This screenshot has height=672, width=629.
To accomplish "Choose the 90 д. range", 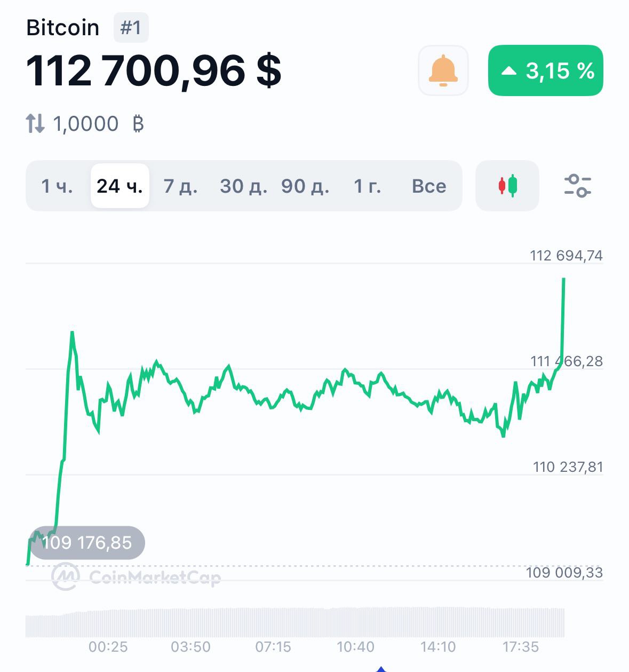I will tap(305, 186).
